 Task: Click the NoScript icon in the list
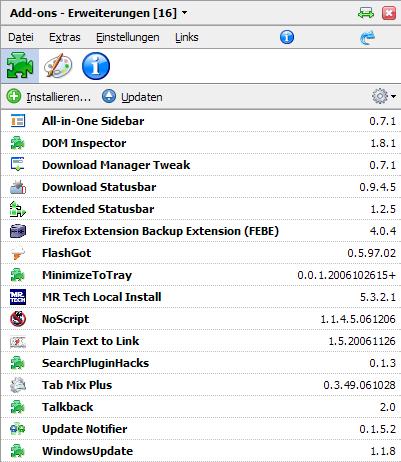pos(18,319)
